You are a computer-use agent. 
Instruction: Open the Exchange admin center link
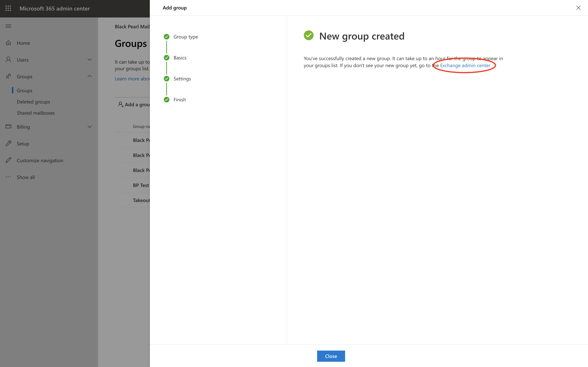(x=465, y=66)
